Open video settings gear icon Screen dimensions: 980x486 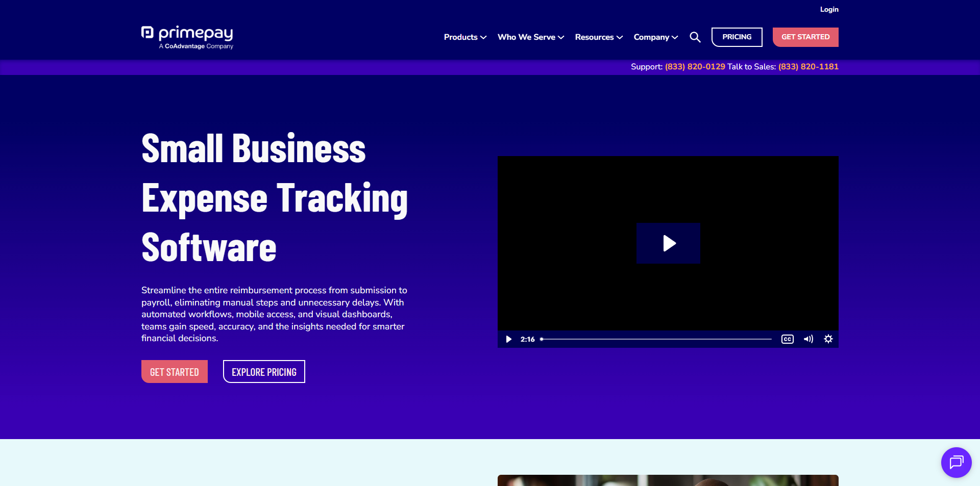click(828, 339)
